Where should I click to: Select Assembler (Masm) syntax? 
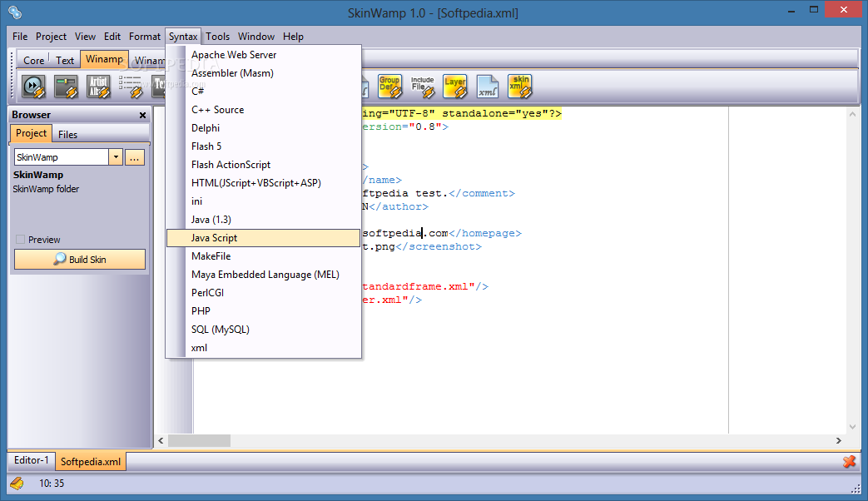(x=264, y=73)
